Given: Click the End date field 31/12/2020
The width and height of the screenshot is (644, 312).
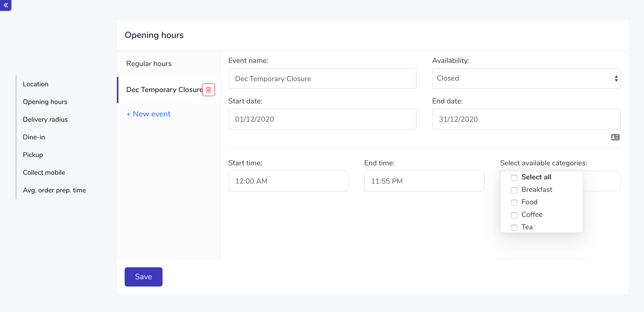Looking at the screenshot, I should pyautogui.click(x=526, y=119).
